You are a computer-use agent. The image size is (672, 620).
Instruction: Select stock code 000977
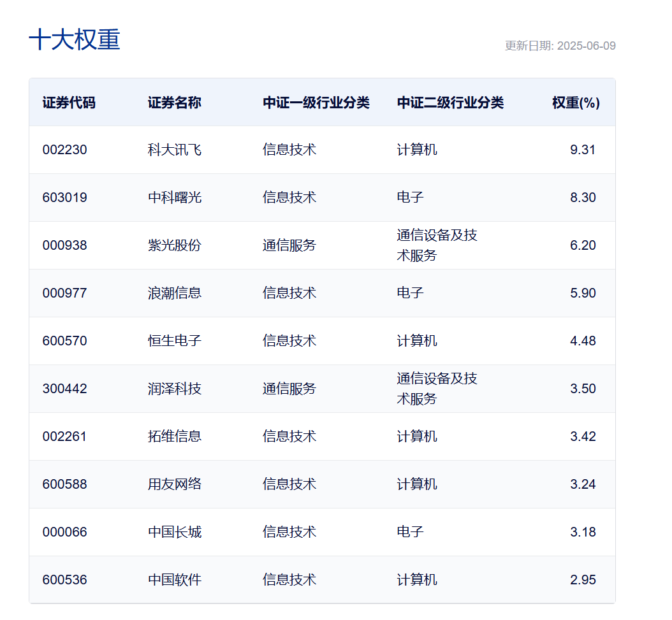[65, 293]
